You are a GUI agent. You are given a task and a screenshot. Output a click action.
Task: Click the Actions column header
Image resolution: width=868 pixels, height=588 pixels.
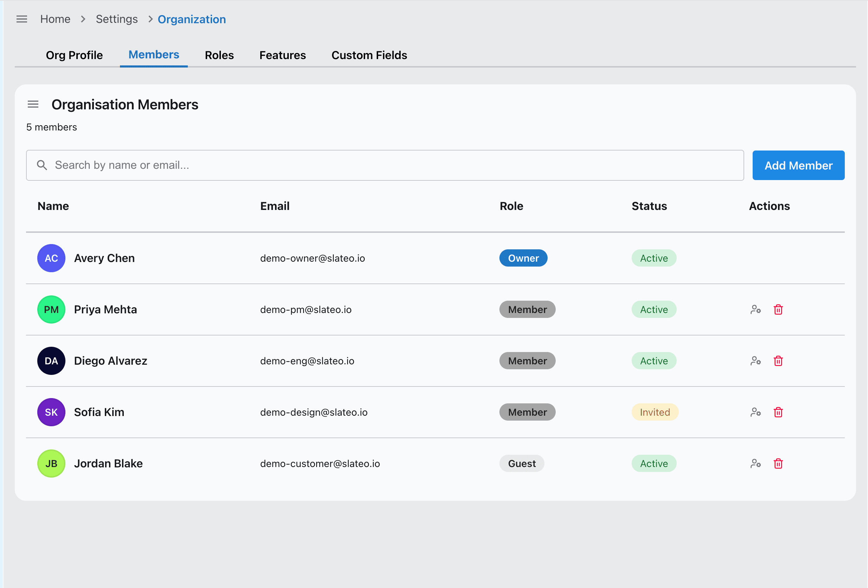[770, 206]
